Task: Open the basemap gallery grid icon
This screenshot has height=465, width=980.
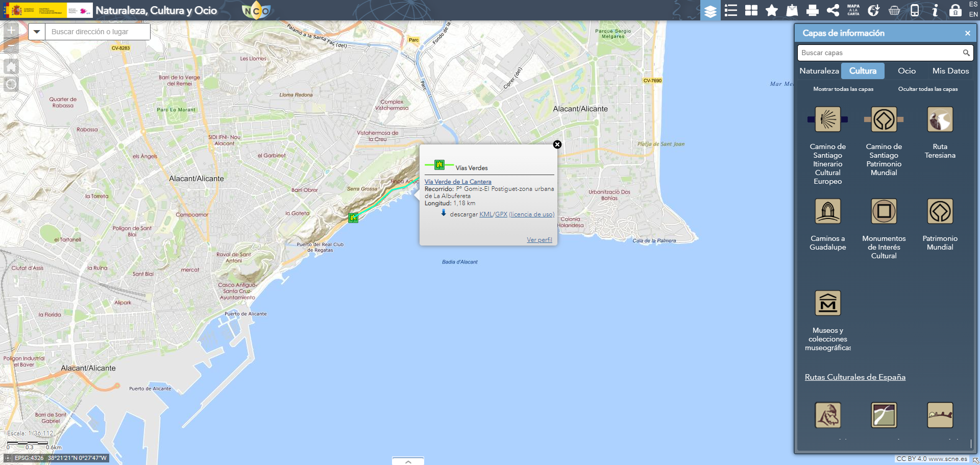Action: (x=751, y=10)
